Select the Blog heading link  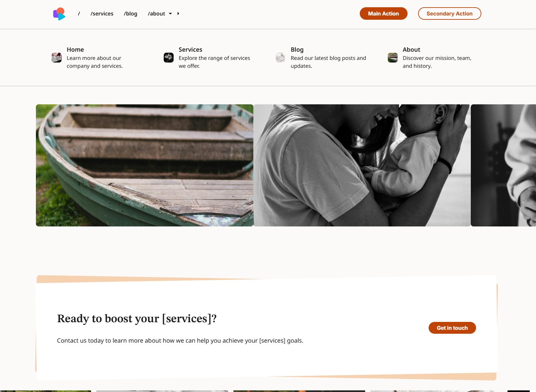pyautogui.click(x=297, y=50)
